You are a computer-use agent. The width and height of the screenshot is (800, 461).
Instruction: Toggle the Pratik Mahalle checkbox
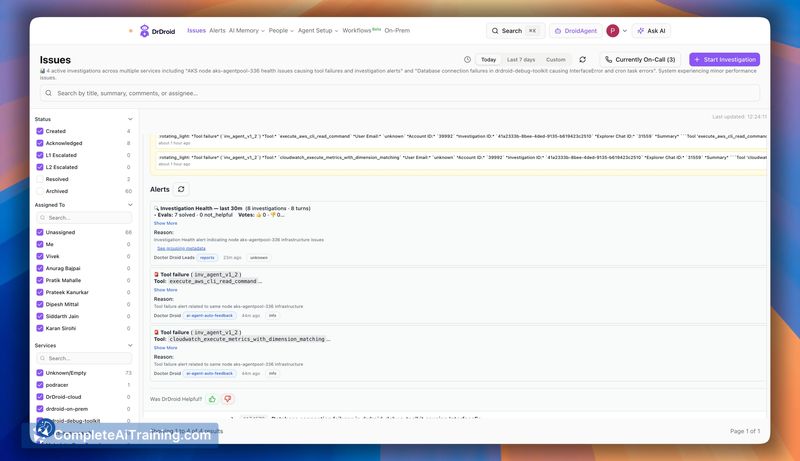40,280
